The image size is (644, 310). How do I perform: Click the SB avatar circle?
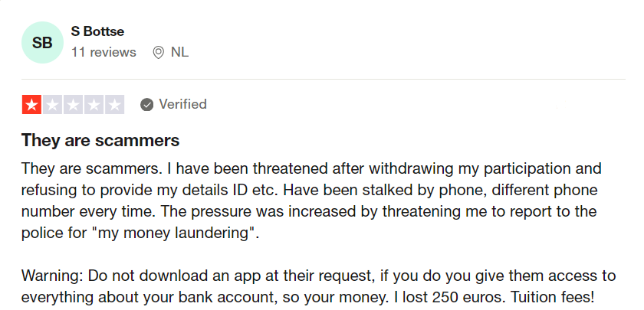[x=42, y=43]
